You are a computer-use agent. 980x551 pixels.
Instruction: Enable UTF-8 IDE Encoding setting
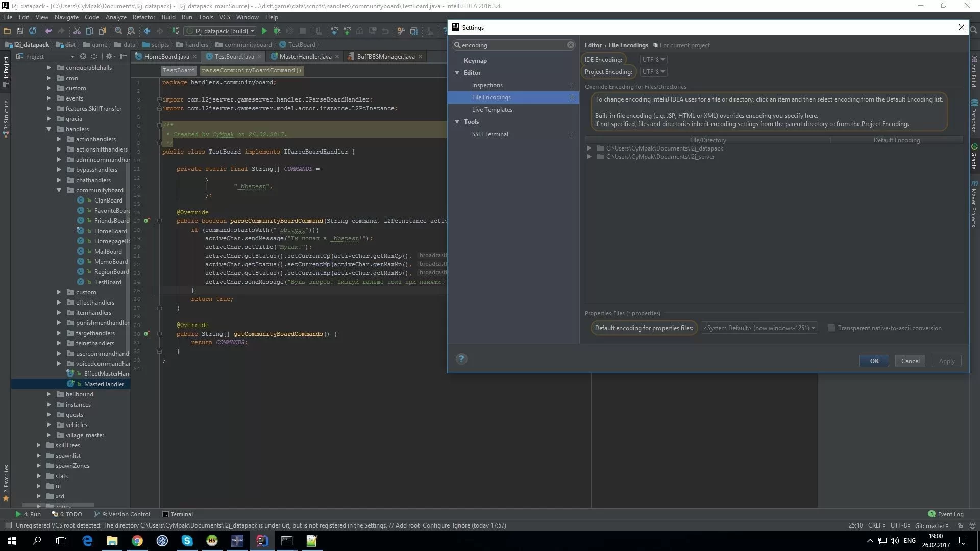(652, 59)
